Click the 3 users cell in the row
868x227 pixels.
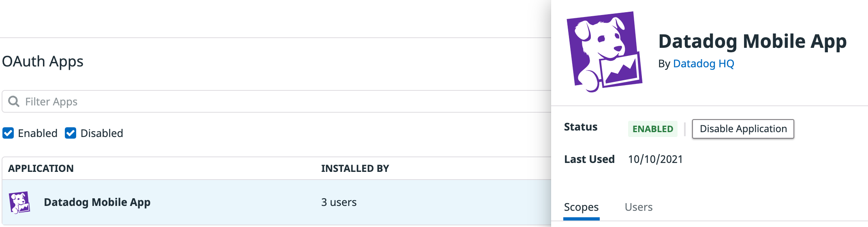click(x=339, y=202)
